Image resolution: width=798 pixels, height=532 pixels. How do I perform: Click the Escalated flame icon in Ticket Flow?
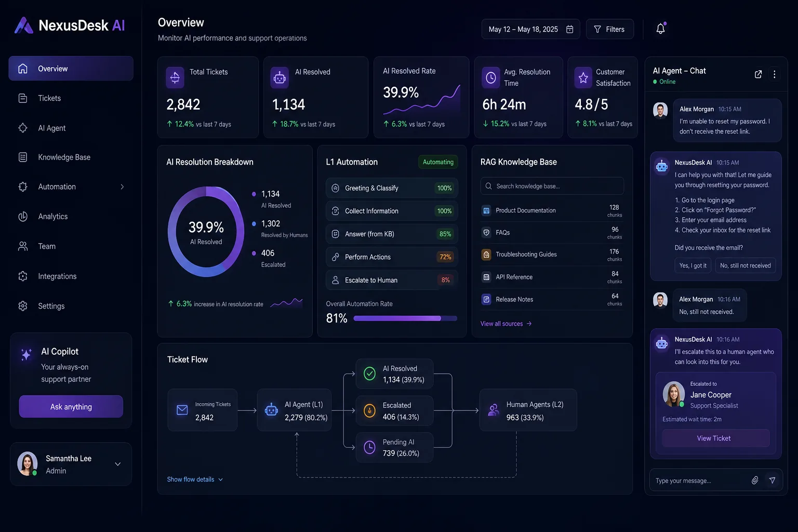[369, 410]
